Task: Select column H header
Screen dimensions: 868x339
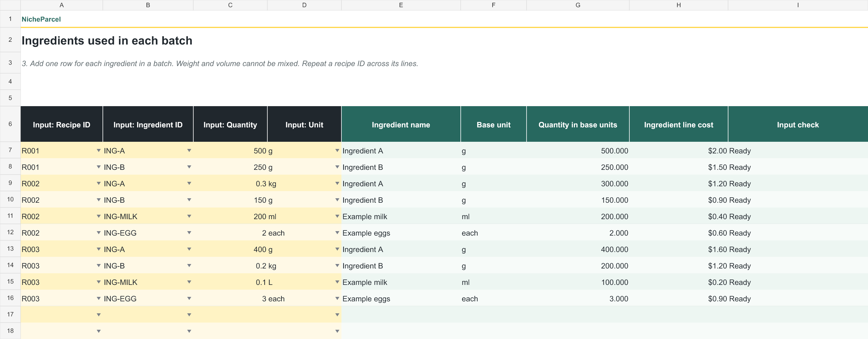Action: [x=678, y=5]
